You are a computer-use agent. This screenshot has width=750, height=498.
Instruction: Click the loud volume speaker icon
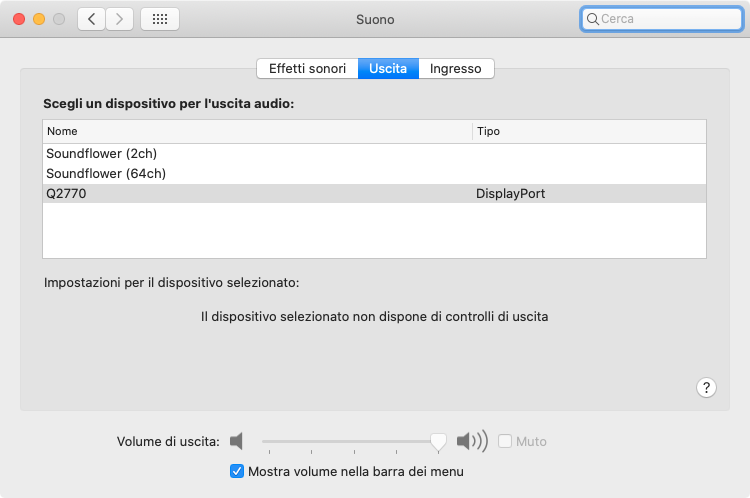pos(472,441)
